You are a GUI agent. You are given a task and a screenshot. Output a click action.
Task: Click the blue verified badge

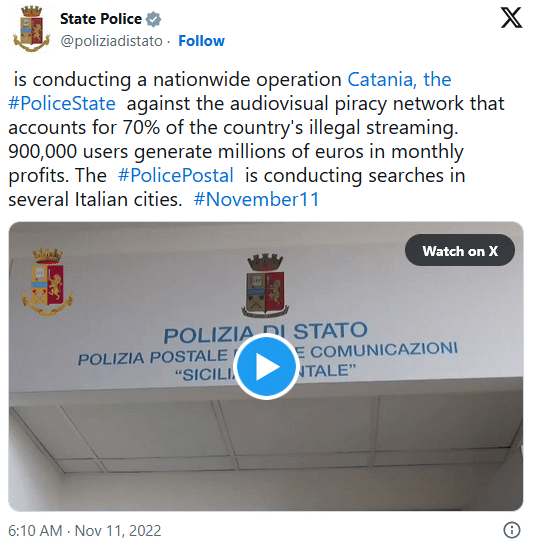pyautogui.click(x=153, y=19)
